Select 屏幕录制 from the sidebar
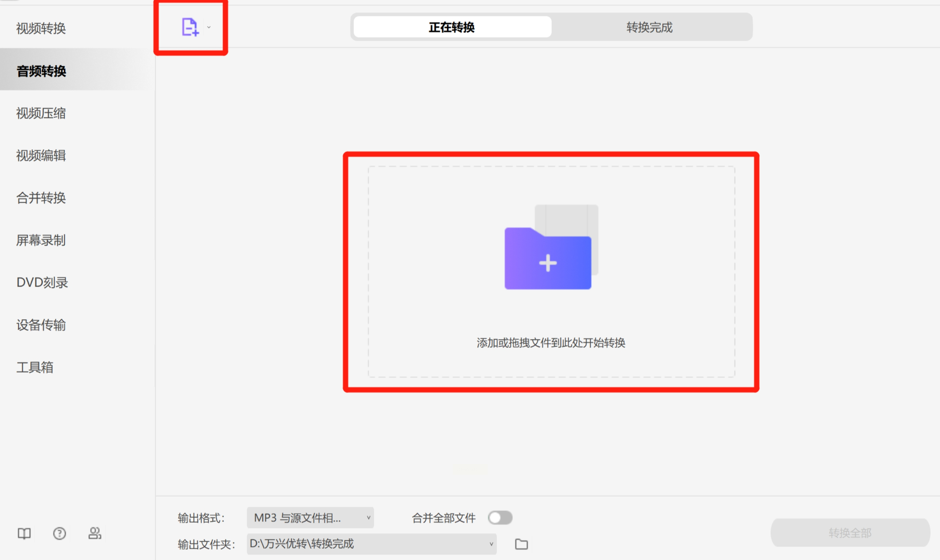 [x=41, y=240]
